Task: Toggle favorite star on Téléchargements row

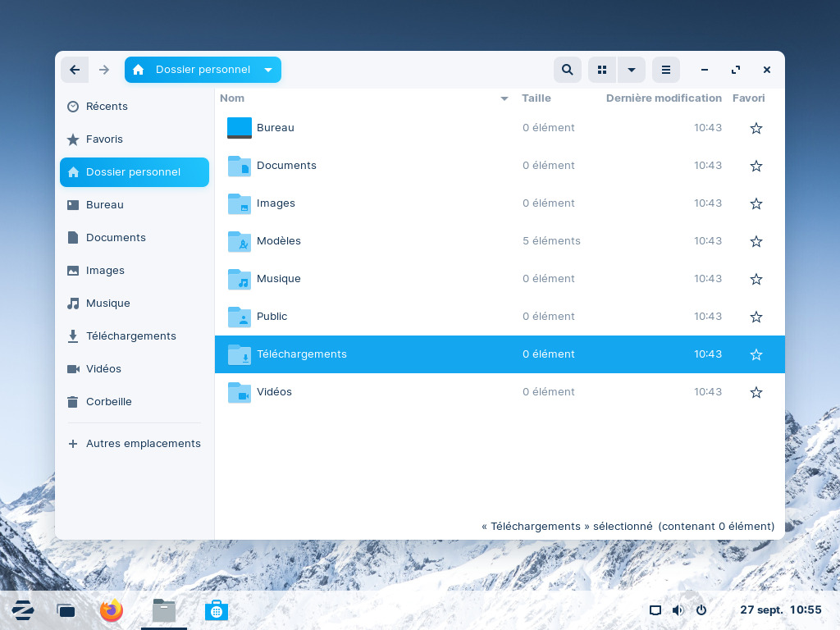Action: click(756, 354)
